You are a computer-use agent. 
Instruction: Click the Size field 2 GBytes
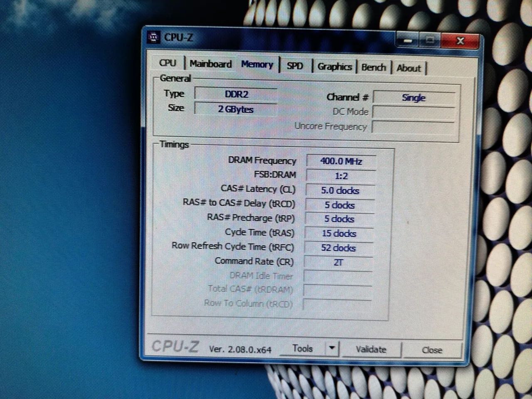(236, 109)
